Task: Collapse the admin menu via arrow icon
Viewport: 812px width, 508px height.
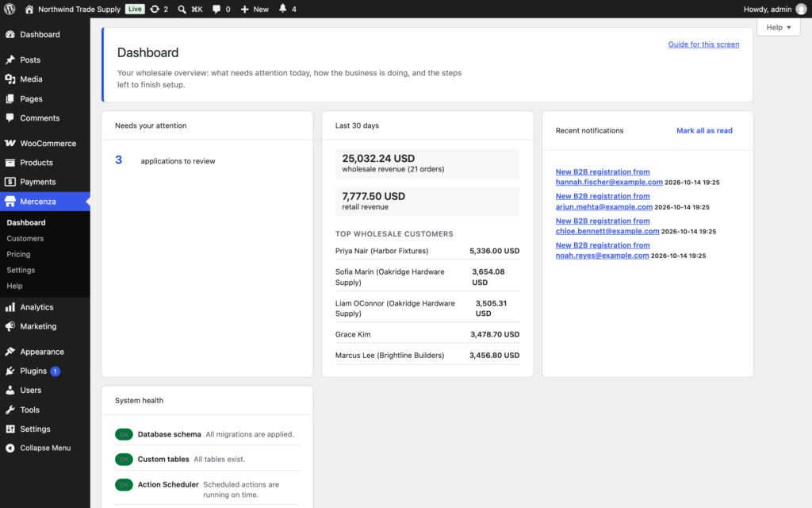Action: 10,448
